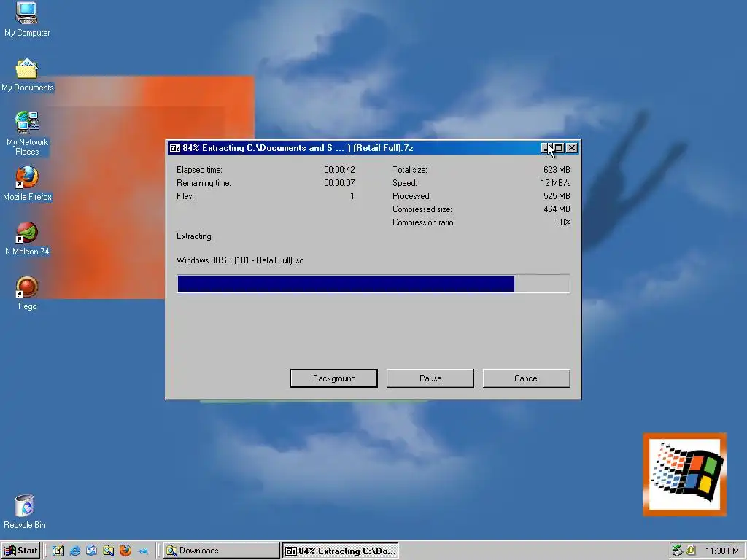The image size is (747, 560).
Task: Click the Elapsed time value 00:00:42
Action: coord(340,170)
